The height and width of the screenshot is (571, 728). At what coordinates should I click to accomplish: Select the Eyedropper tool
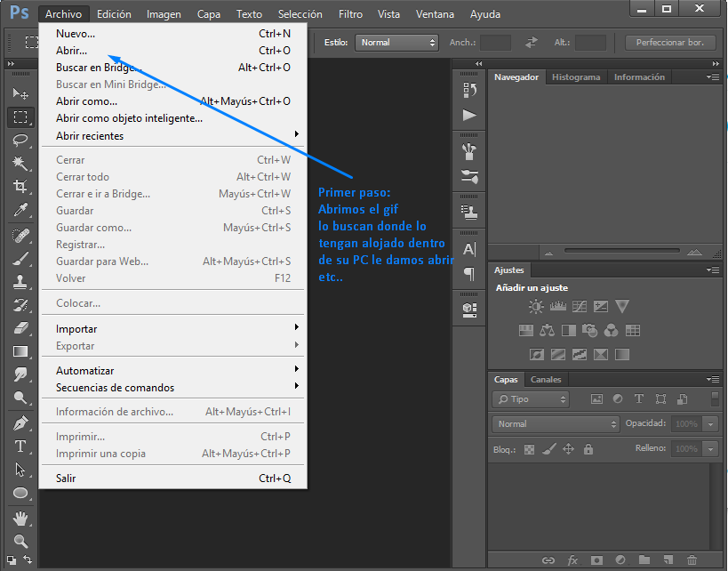pyautogui.click(x=20, y=210)
